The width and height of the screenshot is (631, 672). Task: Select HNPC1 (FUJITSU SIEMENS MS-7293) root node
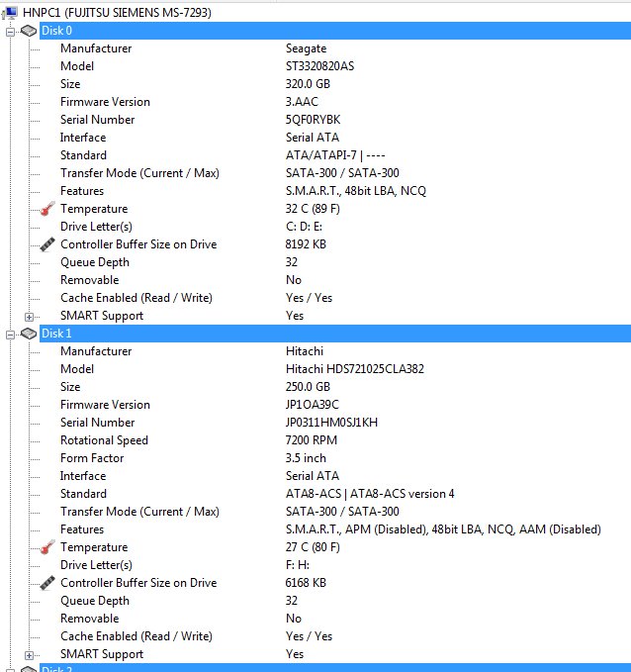click(117, 13)
